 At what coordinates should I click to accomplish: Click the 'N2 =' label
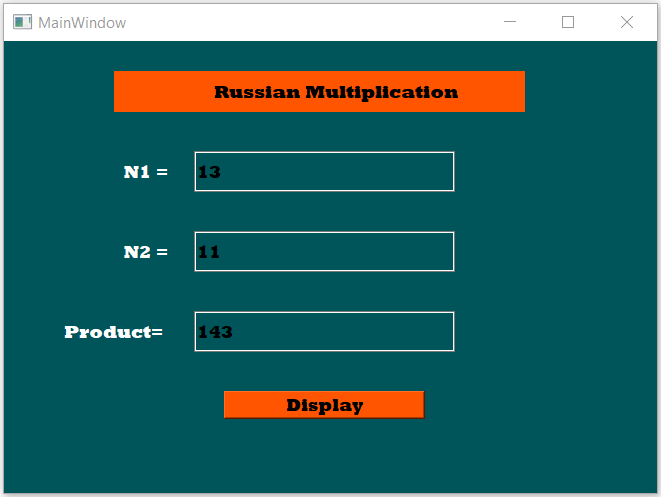(x=145, y=252)
